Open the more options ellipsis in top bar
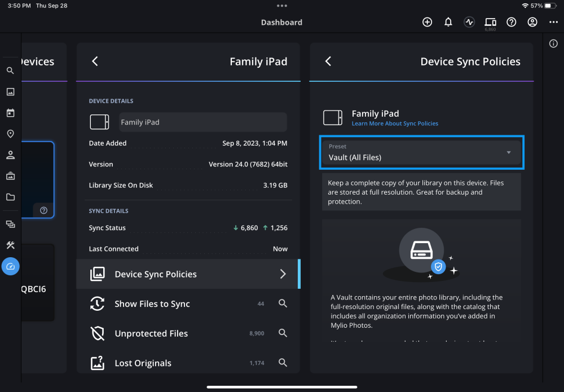The height and width of the screenshot is (392, 564). [x=554, y=22]
